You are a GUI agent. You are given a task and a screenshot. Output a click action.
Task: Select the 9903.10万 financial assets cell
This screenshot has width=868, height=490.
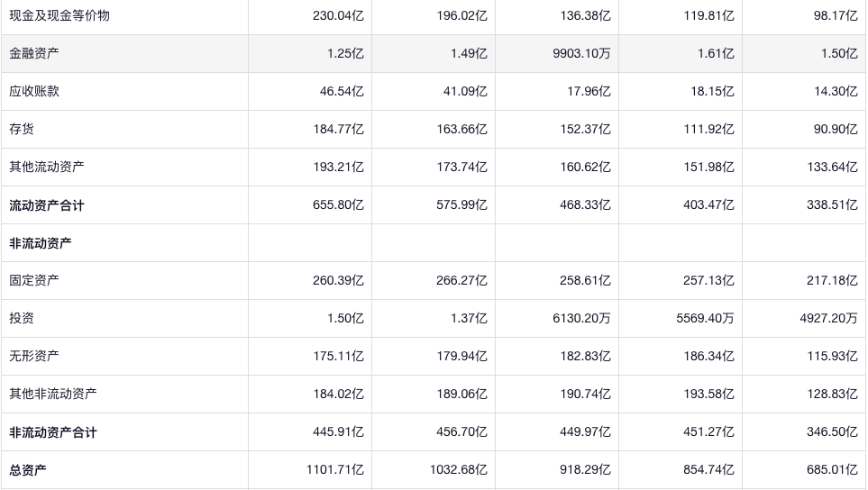(x=581, y=53)
